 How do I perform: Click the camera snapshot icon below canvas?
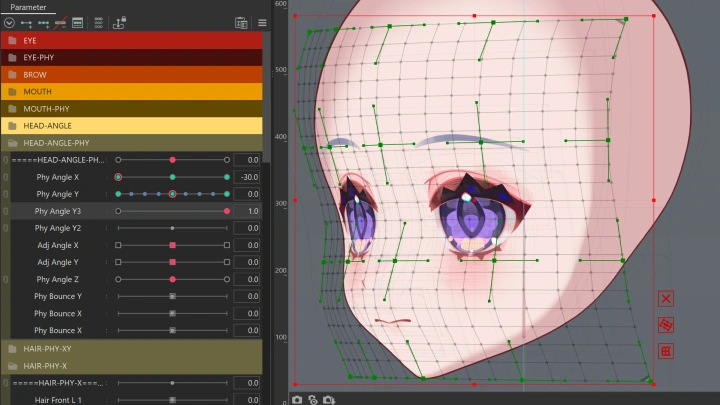click(x=297, y=399)
